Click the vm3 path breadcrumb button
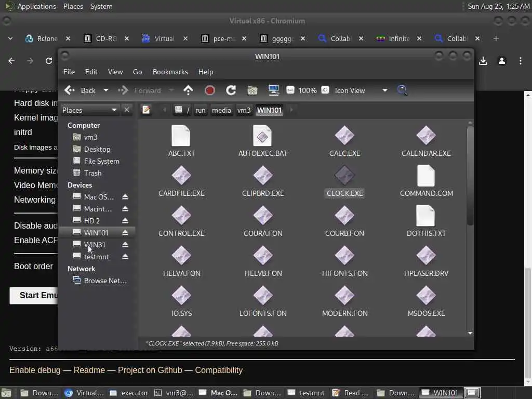Viewport: 532px width, 399px height. pos(244,110)
